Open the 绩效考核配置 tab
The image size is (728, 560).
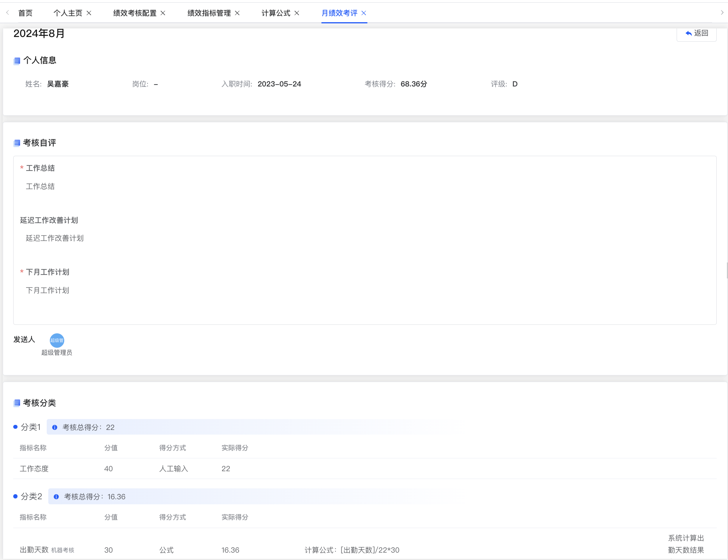[135, 13]
